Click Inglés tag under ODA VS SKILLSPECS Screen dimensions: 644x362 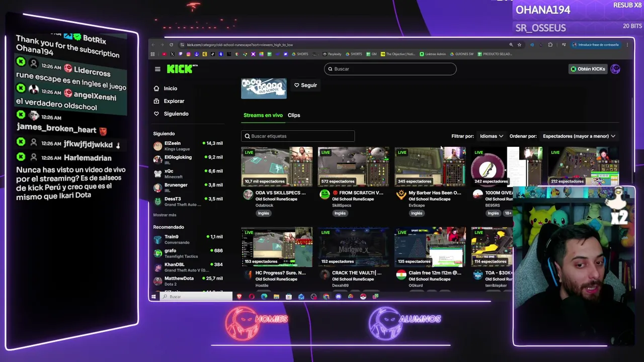263,213
